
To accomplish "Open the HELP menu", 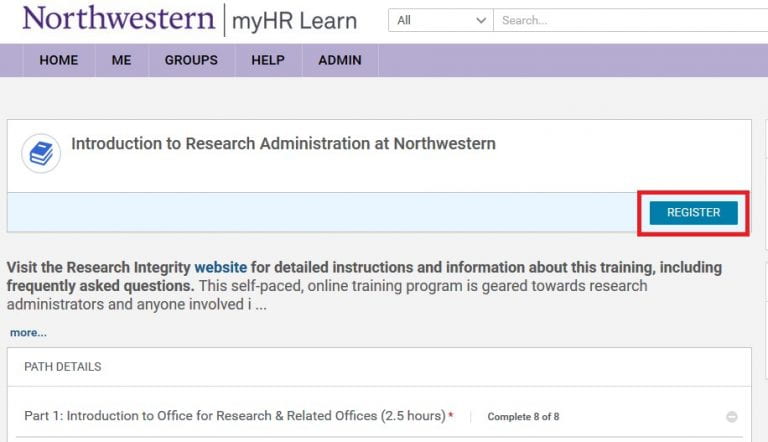I will pyautogui.click(x=268, y=60).
